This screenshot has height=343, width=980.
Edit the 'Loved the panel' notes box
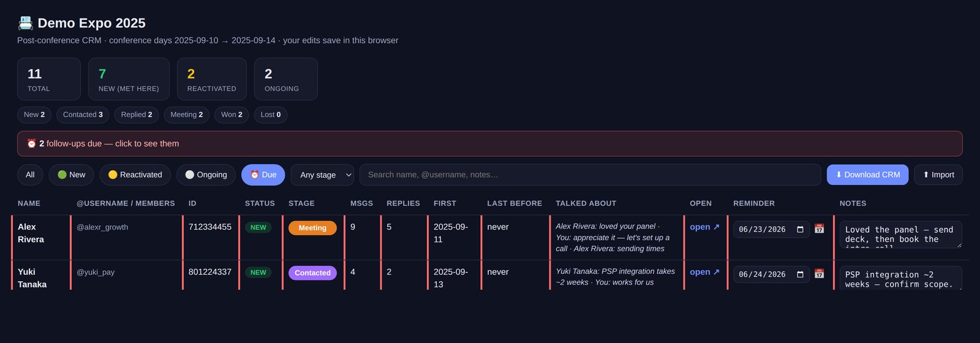pyautogui.click(x=900, y=235)
